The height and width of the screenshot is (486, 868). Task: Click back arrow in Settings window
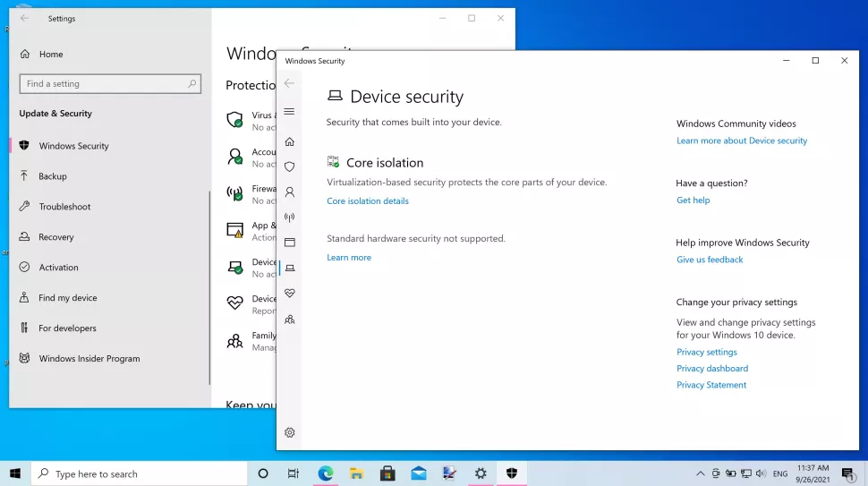pyautogui.click(x=24, y=18)
